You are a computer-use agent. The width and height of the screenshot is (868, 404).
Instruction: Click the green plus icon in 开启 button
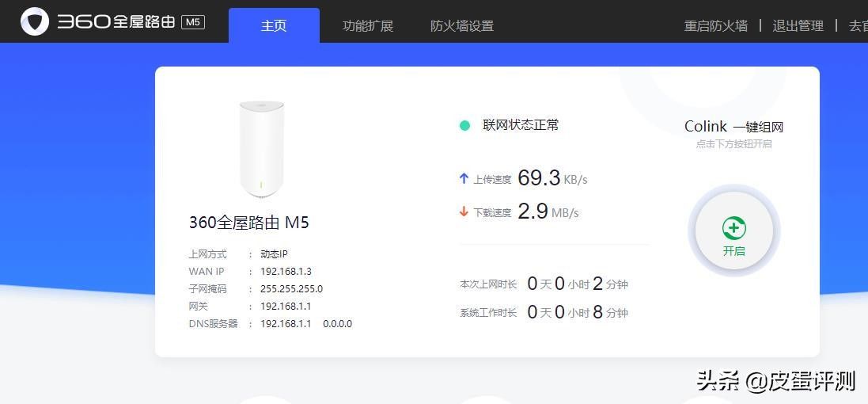tap(734, 228)
